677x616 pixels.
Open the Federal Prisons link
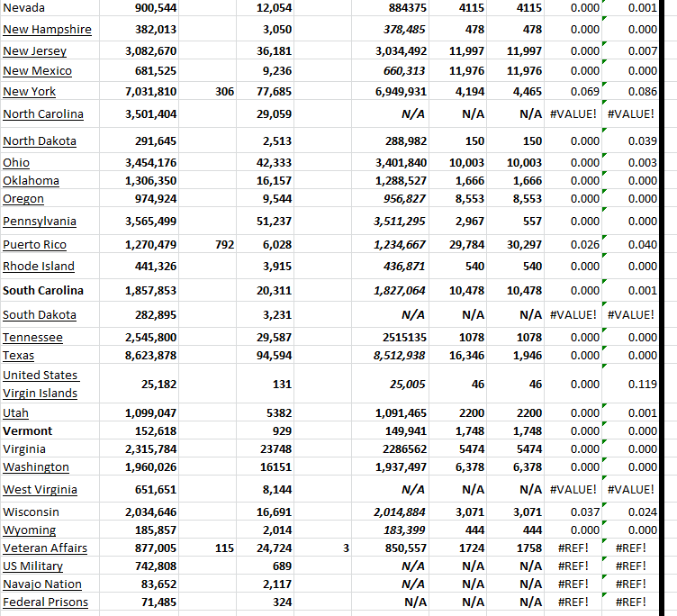point(45,602)
